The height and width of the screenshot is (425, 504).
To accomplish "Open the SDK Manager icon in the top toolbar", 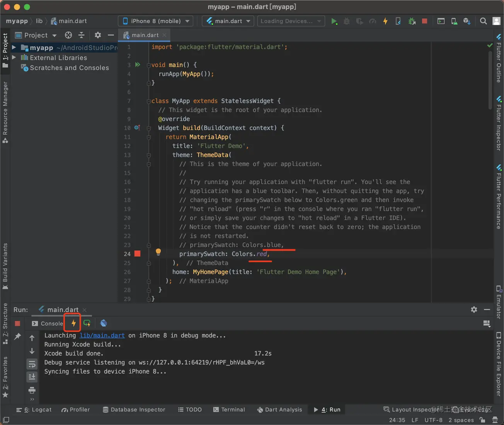I will click(467, 21).
